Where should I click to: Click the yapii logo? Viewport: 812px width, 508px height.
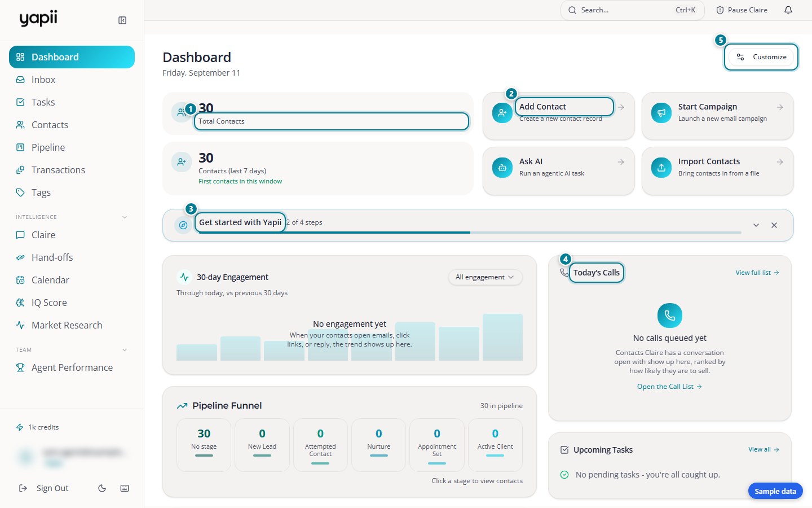(x=38, y=19)
